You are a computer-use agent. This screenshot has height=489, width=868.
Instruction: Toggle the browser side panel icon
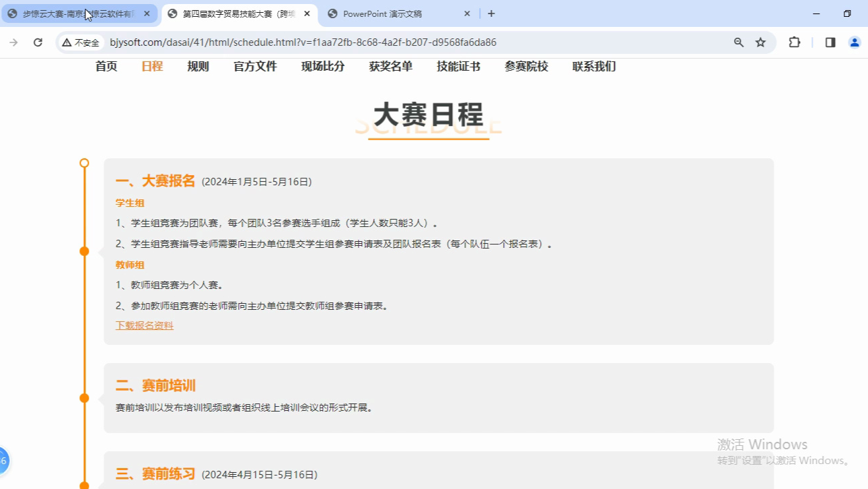[x=830, y=42]
